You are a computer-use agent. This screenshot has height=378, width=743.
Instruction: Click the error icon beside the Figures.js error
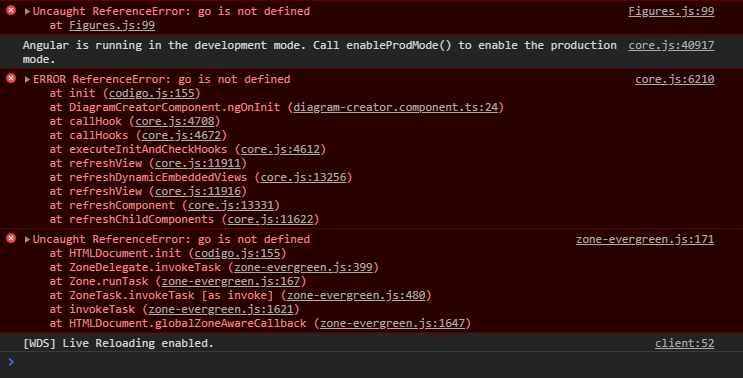tap(11, 10)
